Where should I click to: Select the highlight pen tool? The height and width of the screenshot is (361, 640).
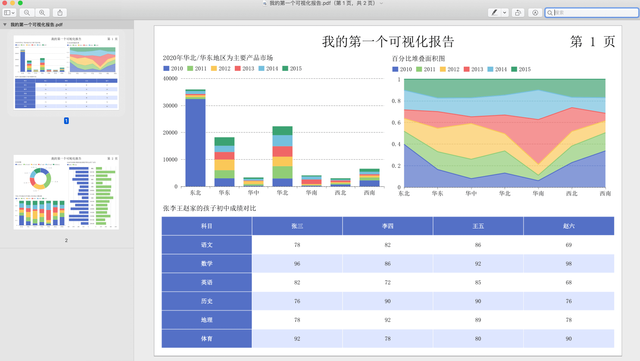tap(494, 13)
